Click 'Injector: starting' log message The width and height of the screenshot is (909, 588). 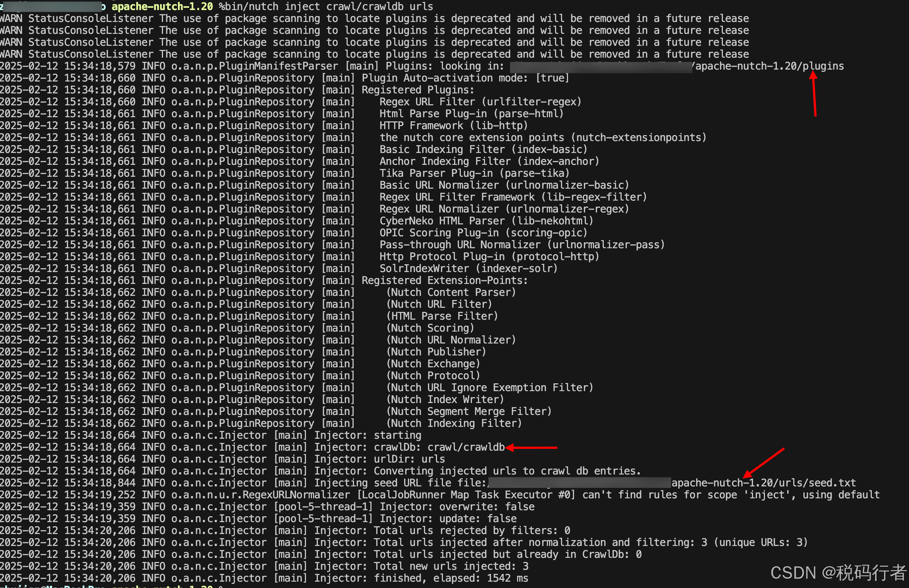click(x=367, y=435)
